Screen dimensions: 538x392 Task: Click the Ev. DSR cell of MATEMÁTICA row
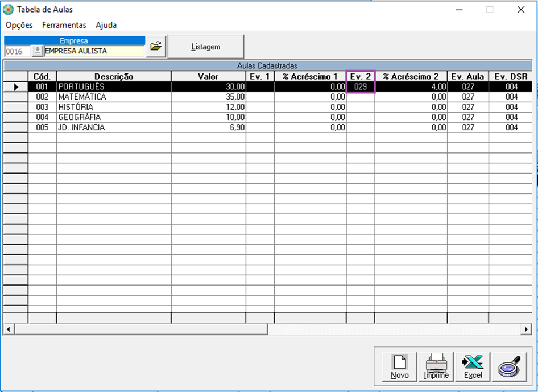coord(511,97)
